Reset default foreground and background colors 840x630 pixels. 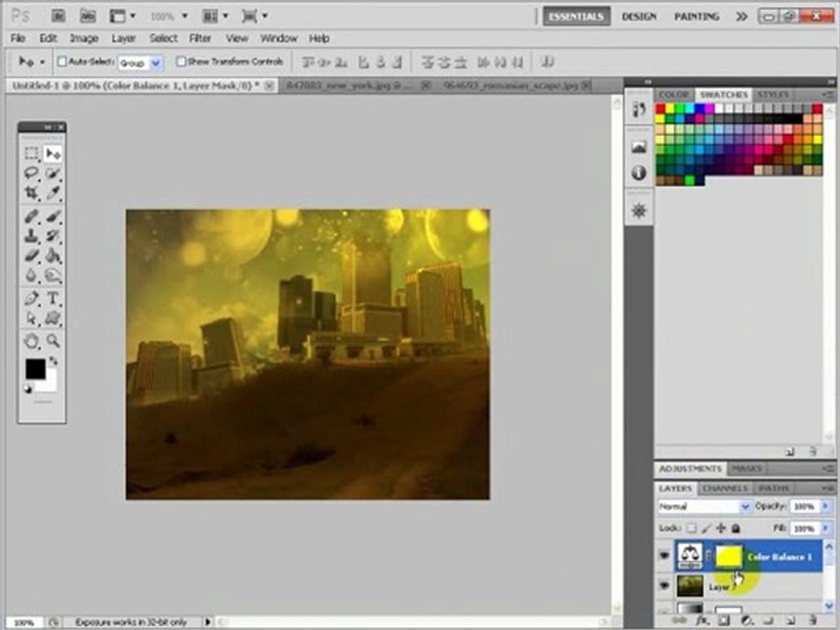[28, 389]
